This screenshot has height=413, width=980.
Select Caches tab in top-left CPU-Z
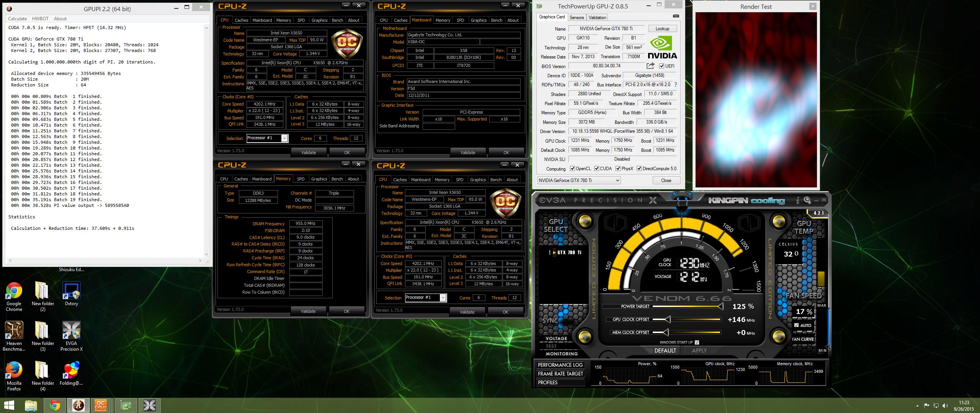click(x=241, y=20)
